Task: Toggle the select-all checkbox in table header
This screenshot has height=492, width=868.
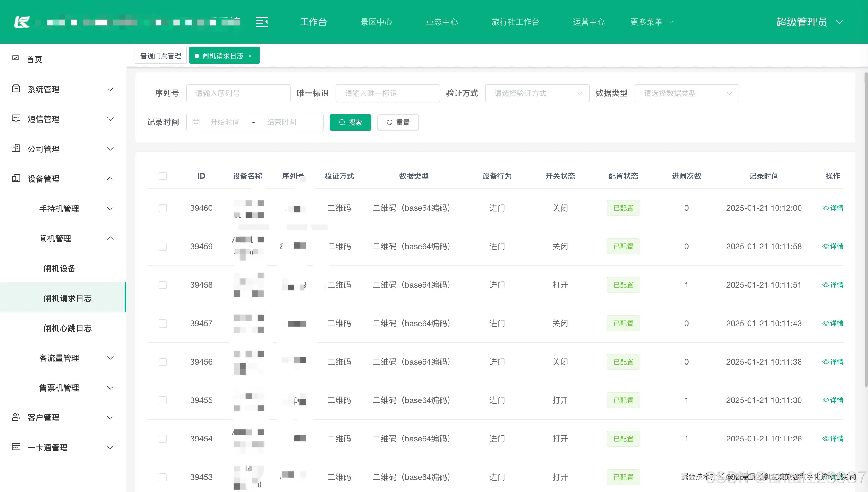Action: [162, 176]
